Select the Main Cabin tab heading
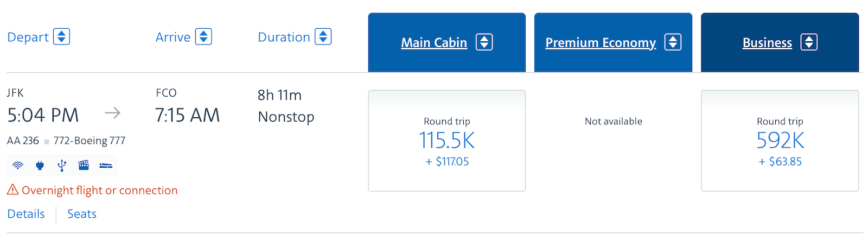This screenshot has width=868, height=240. click(x=434, y=43)
